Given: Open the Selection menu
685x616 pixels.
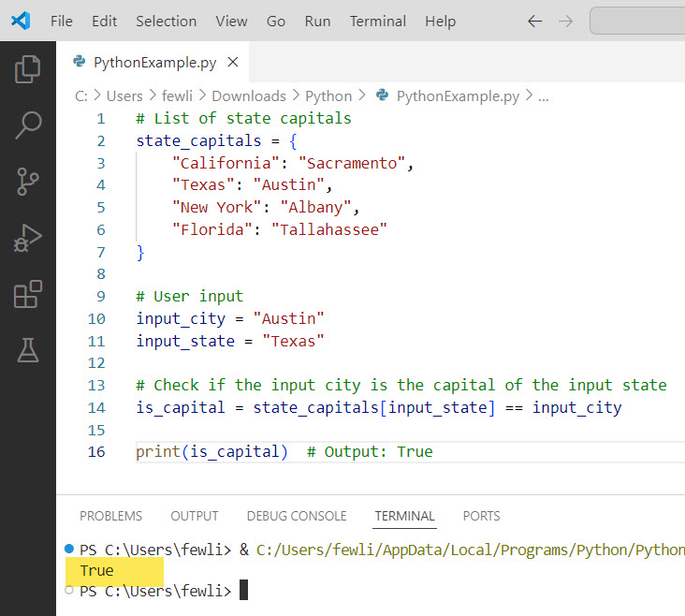Looking at the screenshot, I should coord(166,21).
